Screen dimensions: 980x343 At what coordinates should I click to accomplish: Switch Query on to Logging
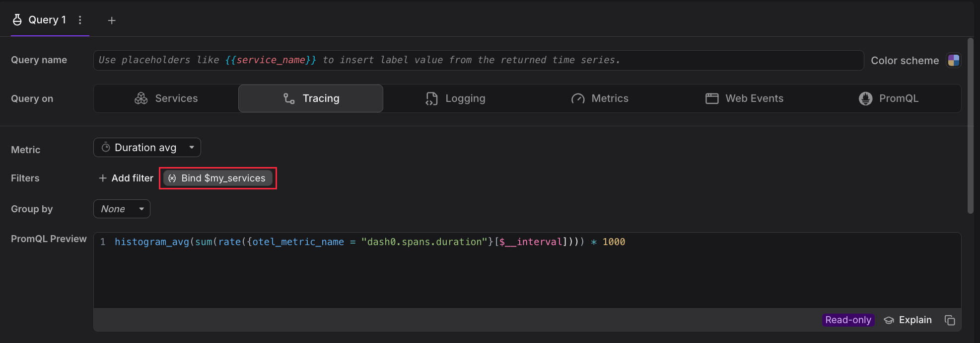(455, 98)
